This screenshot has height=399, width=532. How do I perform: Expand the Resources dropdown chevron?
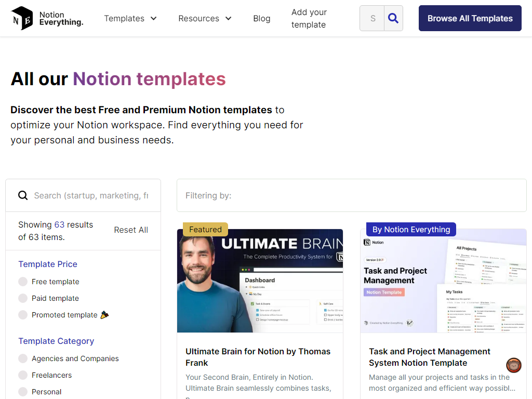(x=229, y=18)
